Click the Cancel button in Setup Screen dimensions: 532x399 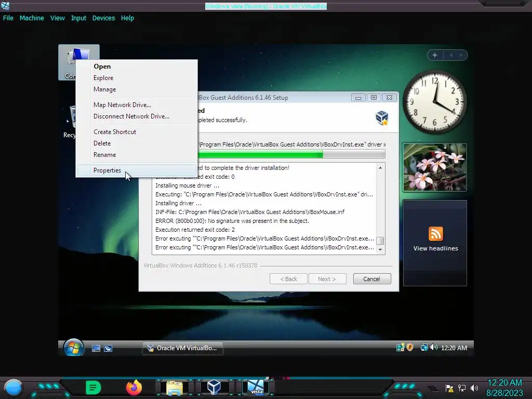(372, 279)
